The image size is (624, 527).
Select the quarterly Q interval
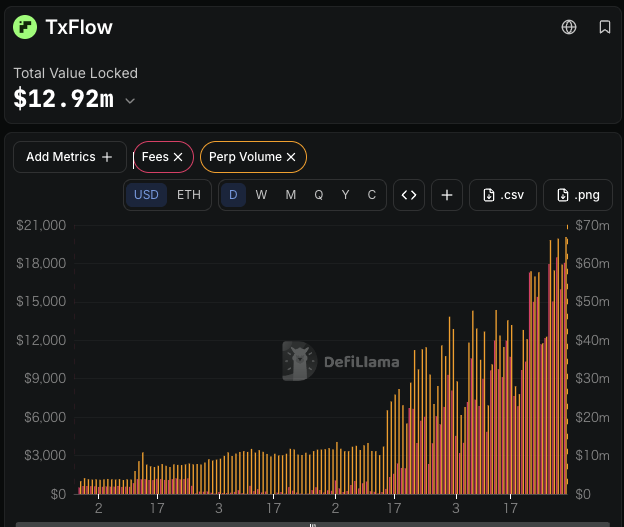coord(318,195)
